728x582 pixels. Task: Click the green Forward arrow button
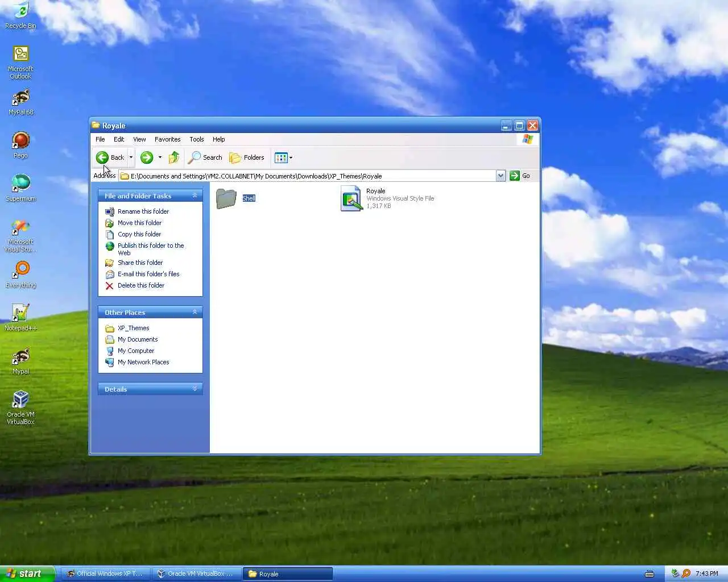tap(146, 157)
